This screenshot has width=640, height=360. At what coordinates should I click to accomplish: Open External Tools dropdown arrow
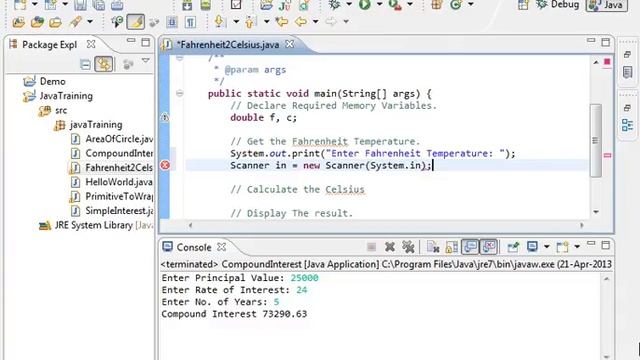(x=410, y=4)
